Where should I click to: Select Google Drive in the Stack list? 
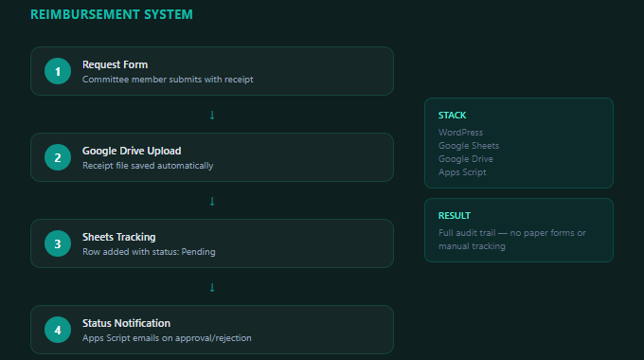pyautogui.click(x=465, y=159)
